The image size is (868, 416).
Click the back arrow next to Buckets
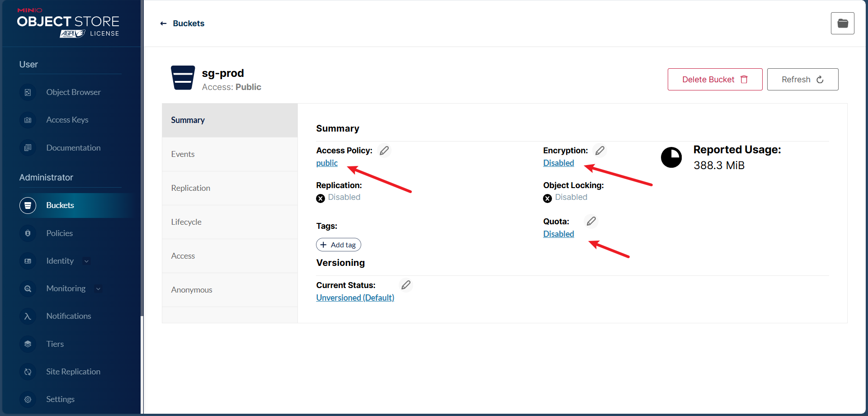pos(164,24)
